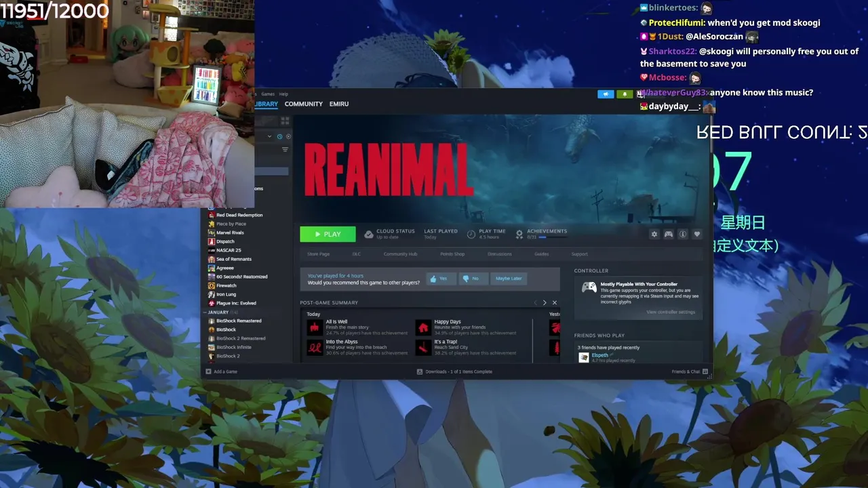Open the EMIRU profile menu
The width and height of the screenshot is (868, 488).
point(339,104)
